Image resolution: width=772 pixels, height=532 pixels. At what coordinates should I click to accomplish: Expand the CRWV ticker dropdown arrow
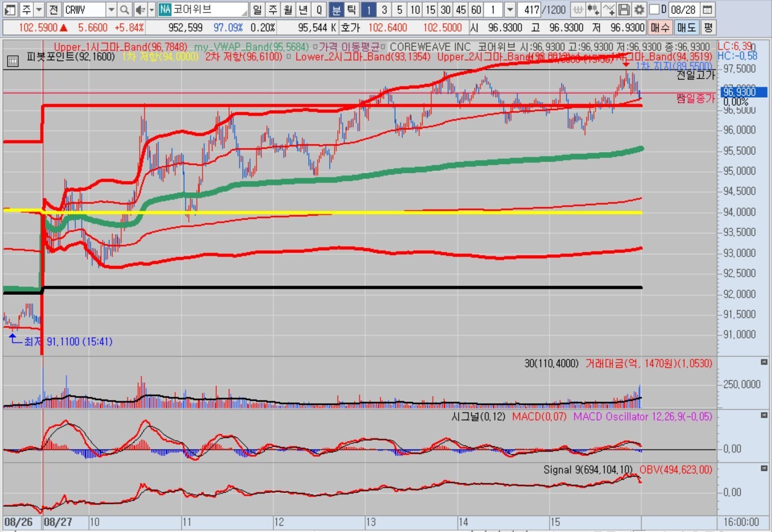click(111, 10)
